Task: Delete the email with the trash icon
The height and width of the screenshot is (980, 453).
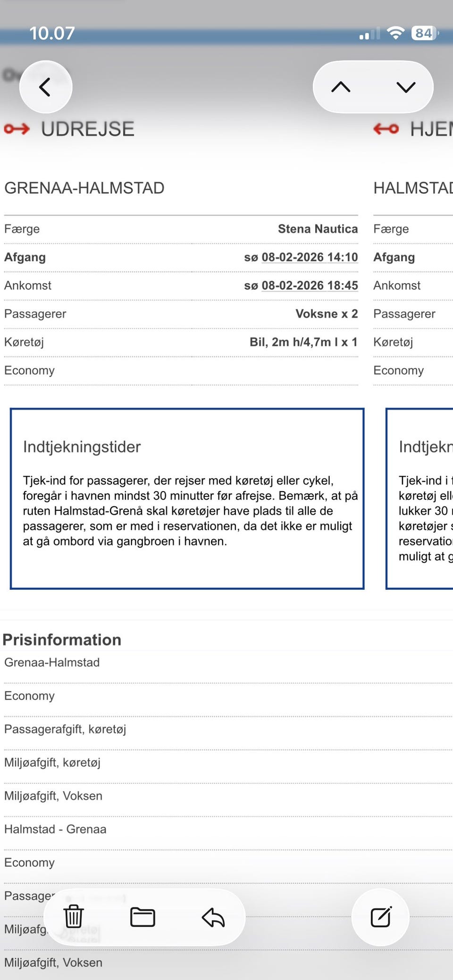Action: [x=74, y=916]
